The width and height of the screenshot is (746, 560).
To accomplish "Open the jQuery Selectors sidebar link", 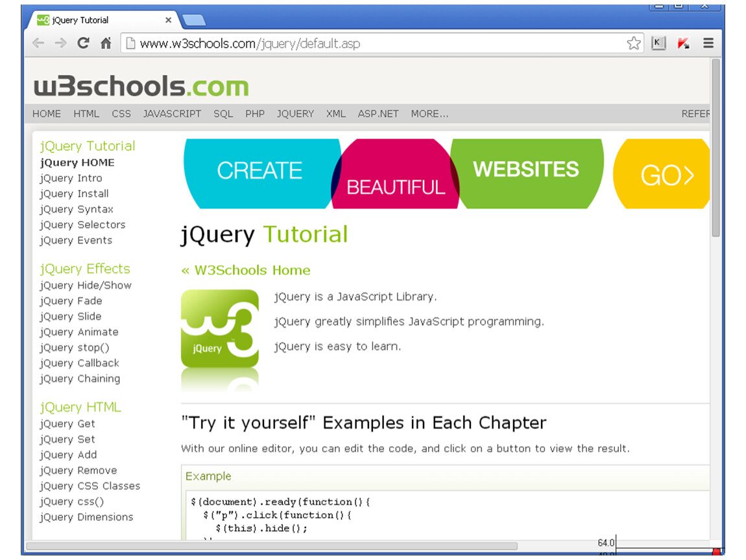I will point(82,225).
